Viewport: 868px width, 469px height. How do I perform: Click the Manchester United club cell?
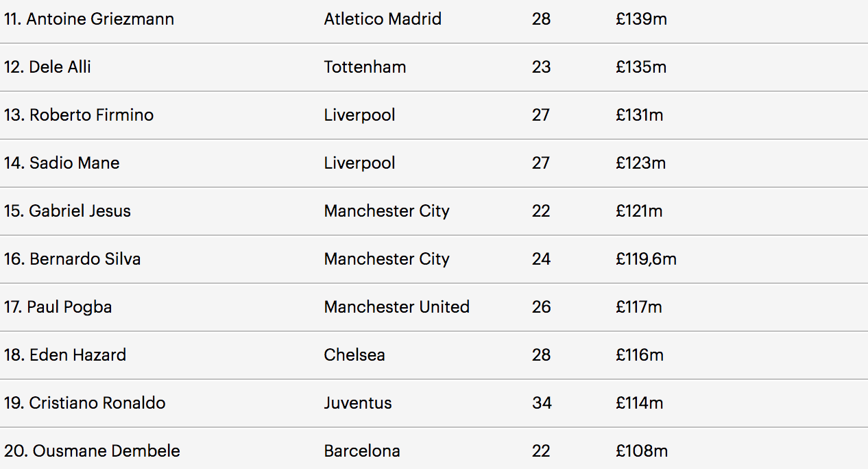point(396,307)
